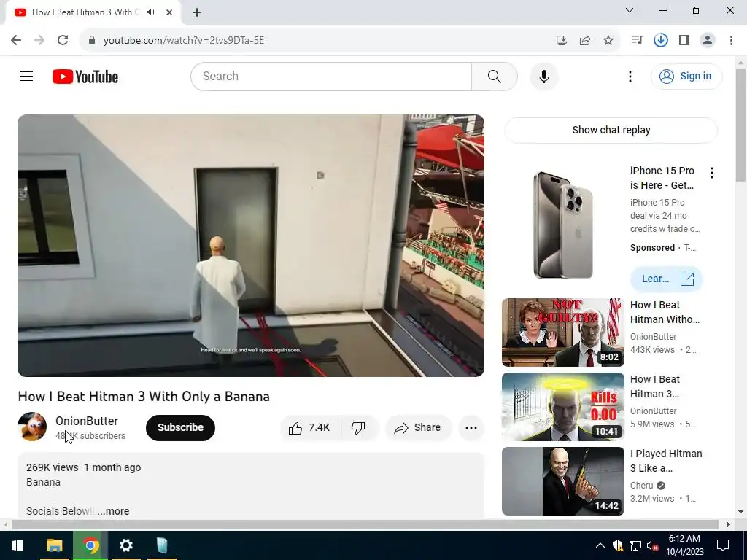Open Windows Start menu
The height and width of the screenshot is (560, 747).
coord(18,545)
